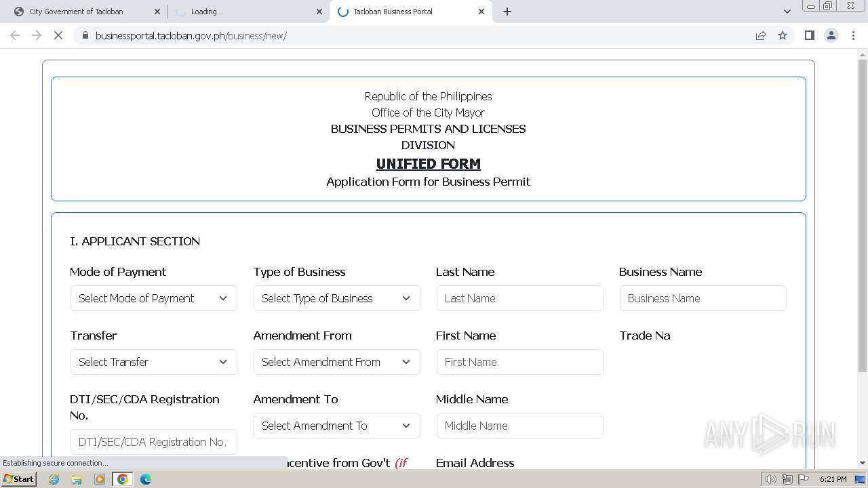Click the browser back arrow
The width and height of the screenshot is (868, 488).
pos(15,35)
